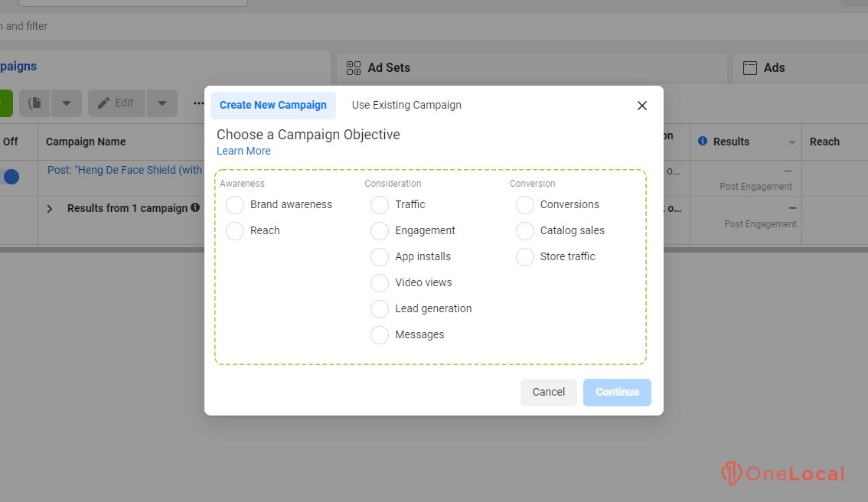The height and width of the screenshot is (502, 868).
Task: Toggle the Heng De campaign on/off switch
Action: (x=11, y=177)
